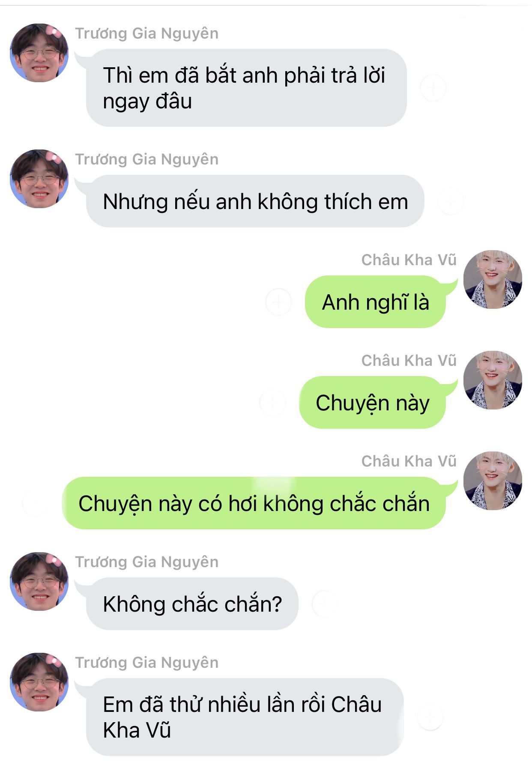Select the message 'Em đã thử nhiều lần rồi Châu Kha Vũ'
Screen dimensions: 532x768
[x=245, y=717]
